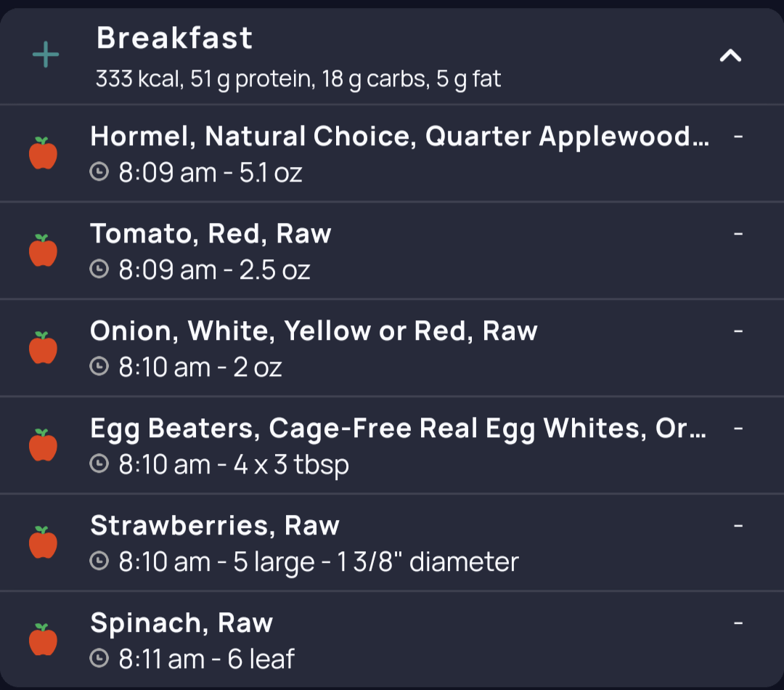Click the apple icon beside Strawberries entry
Image resolution: width=784 pixels, height=690 pixels.
tap(43, 543)
